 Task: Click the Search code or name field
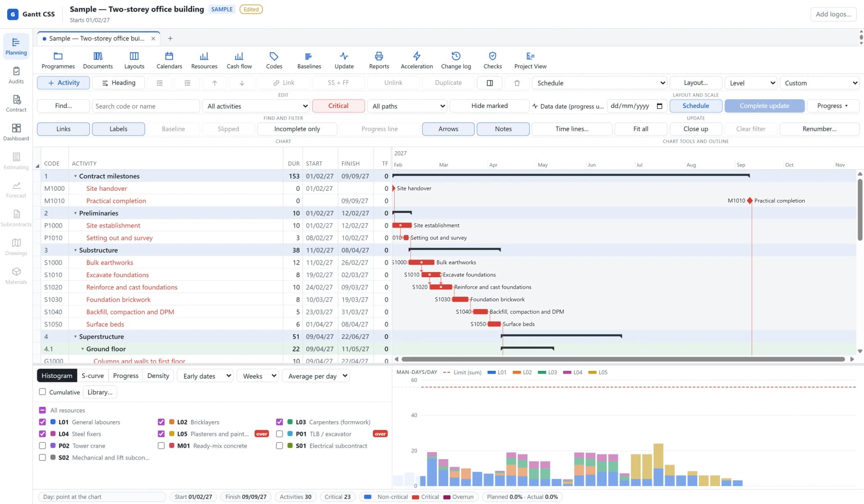(146, 106)
